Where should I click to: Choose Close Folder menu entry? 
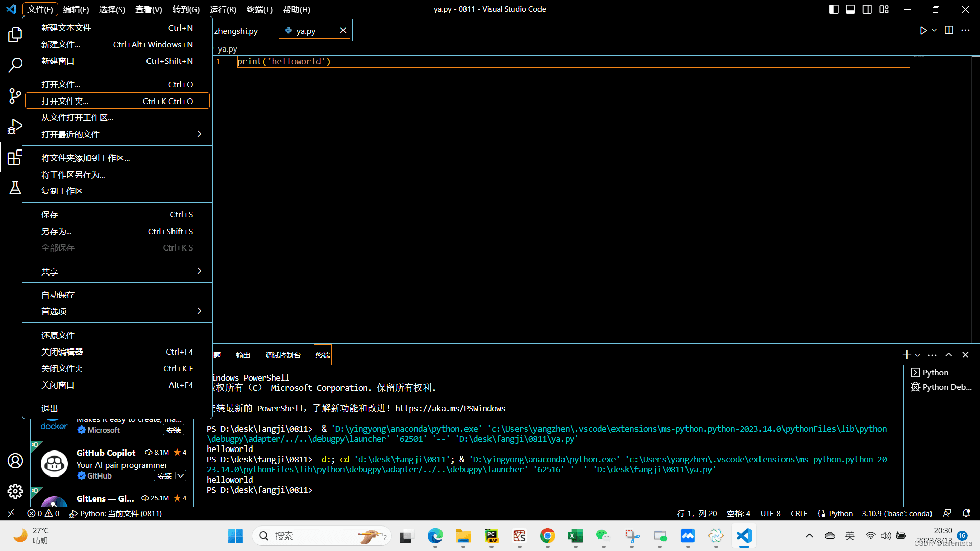tap(117, 368)
